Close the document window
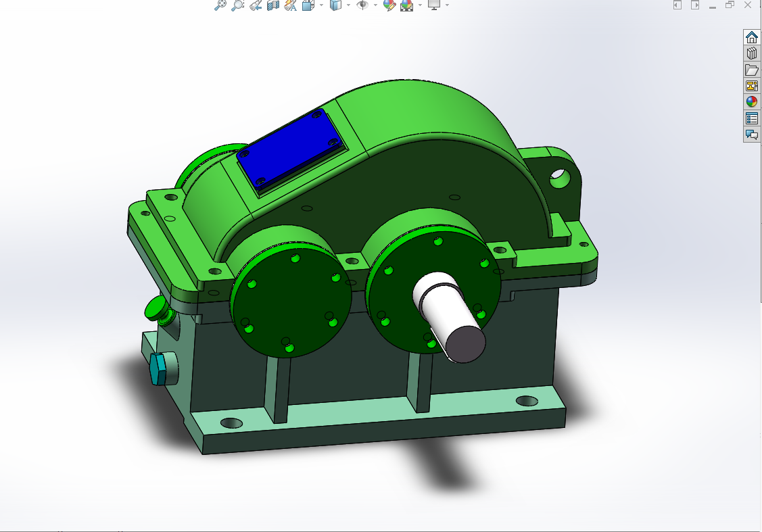 tap(747, 5)
